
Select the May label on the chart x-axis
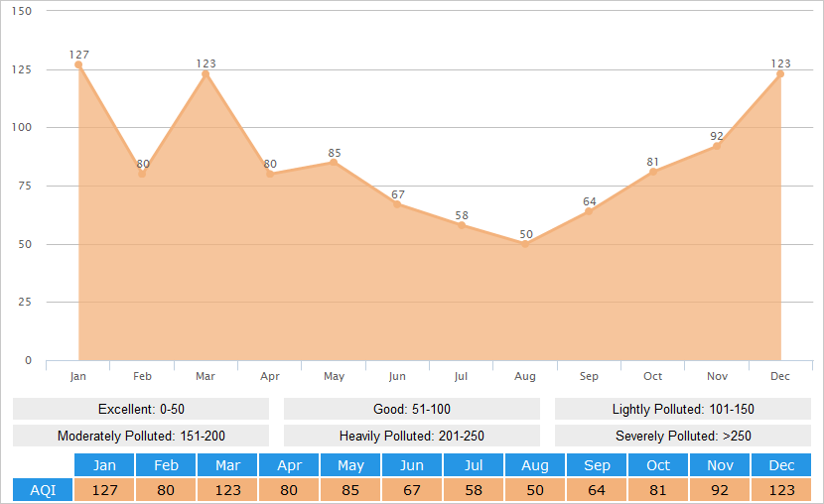(334, 376)
